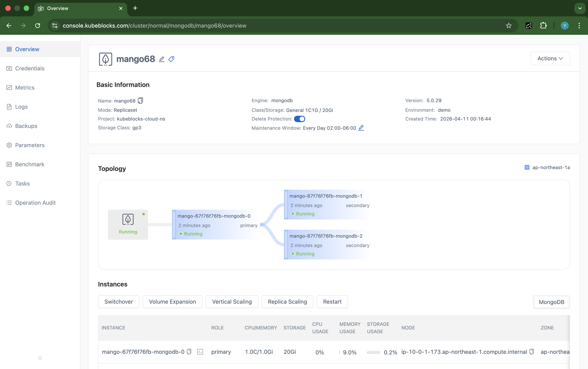This screenshot has width=588, height=369.
Task: Copy the cluster name via the copy icon
Action: point(140,101)
